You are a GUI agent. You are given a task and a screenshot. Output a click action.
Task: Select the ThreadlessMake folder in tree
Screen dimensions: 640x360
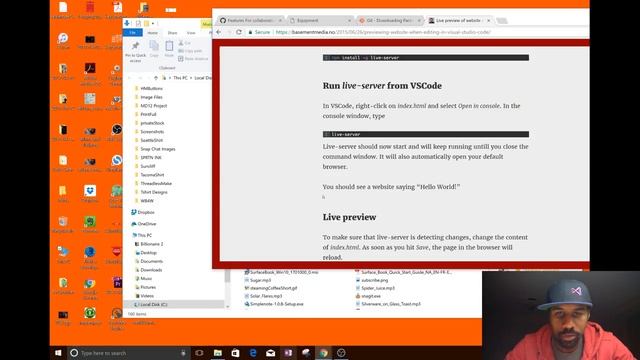(x=156, y=183)
